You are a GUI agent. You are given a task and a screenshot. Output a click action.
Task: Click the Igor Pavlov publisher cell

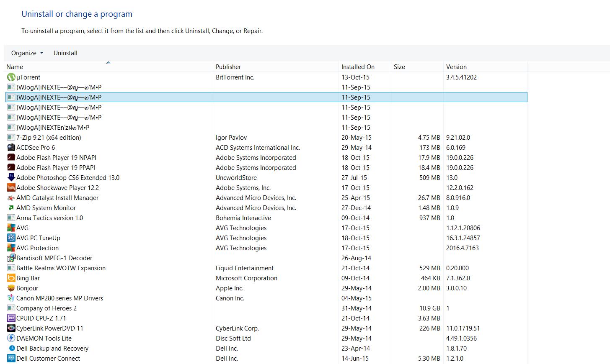[x=231, y=138]
